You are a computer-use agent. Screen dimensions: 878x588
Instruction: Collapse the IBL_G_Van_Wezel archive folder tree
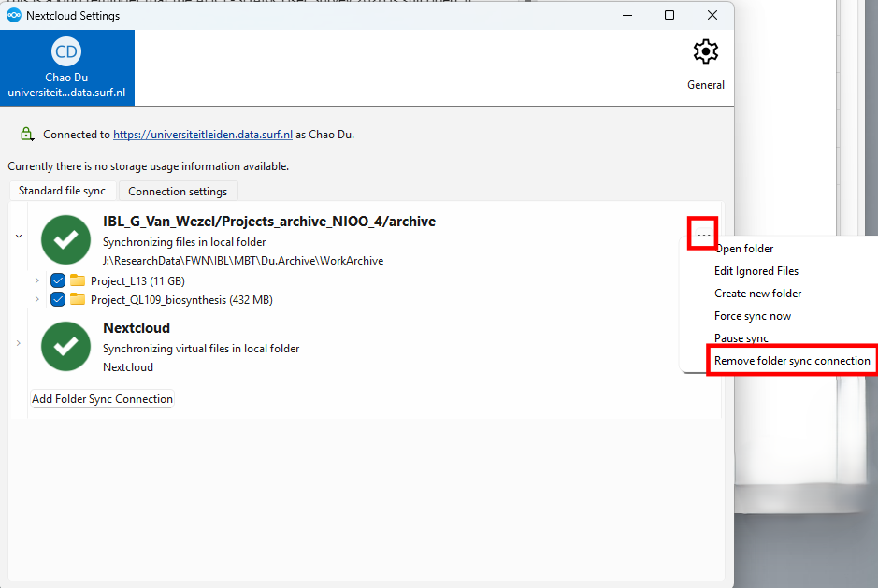(19, 237)
